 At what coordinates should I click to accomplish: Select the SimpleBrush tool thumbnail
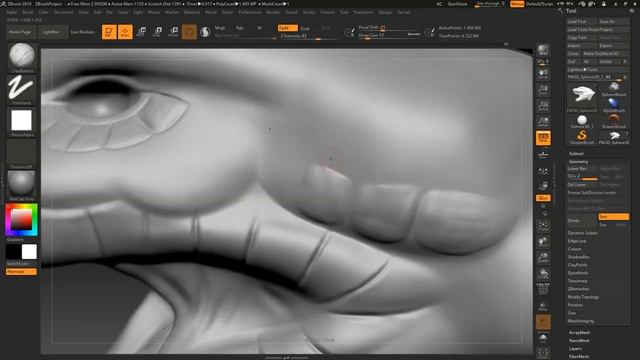click(582, 138)
